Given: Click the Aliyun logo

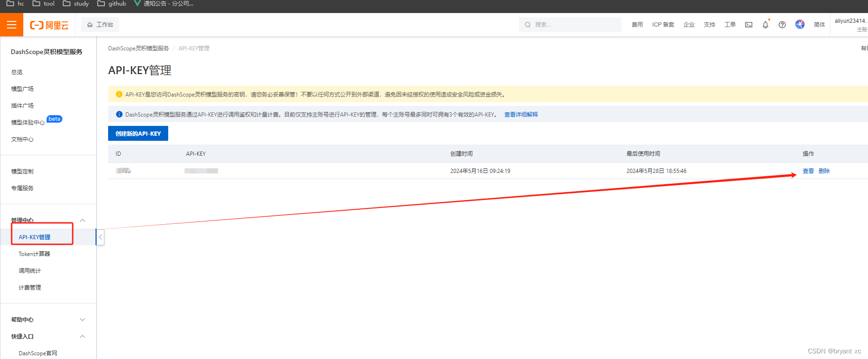Looking at the screenshot, I should point(49,25).
